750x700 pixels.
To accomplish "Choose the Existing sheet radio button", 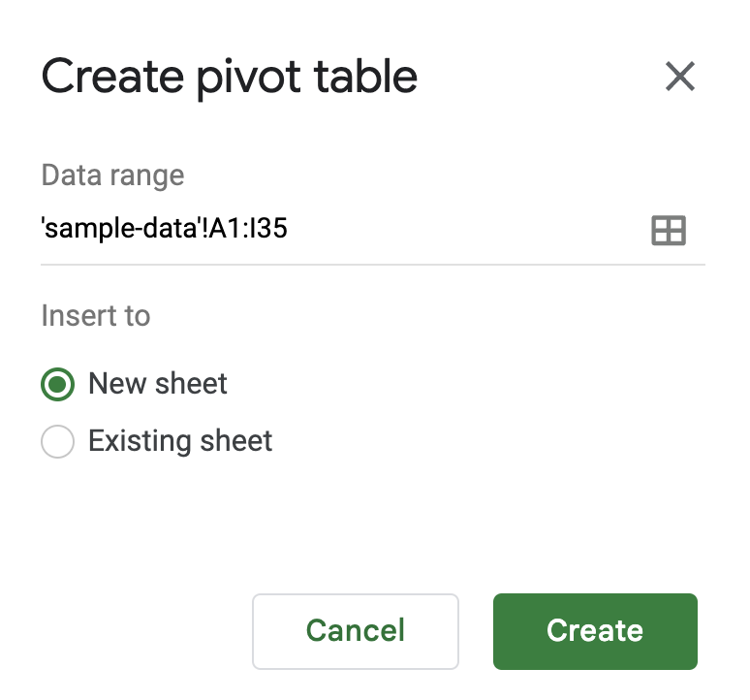I will (x=57, y=441).
